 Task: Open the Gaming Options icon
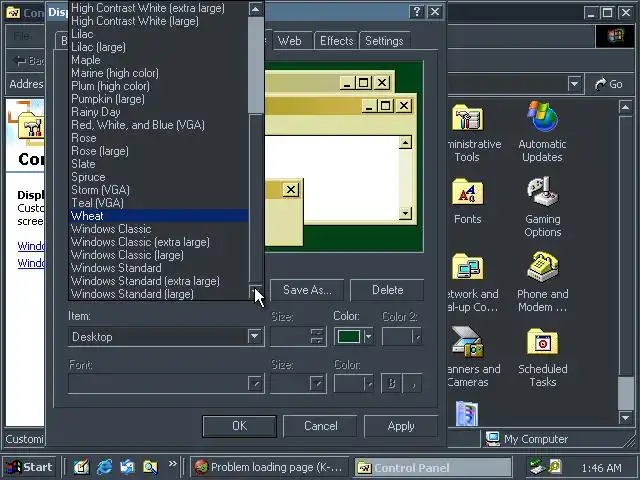[542, 192]
